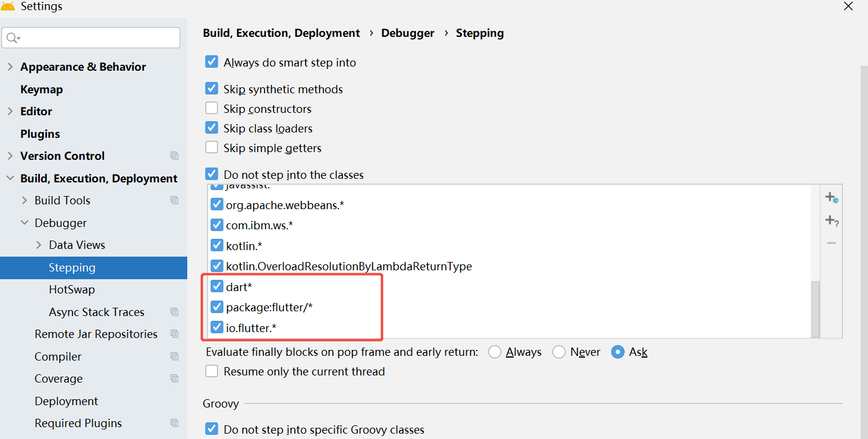Collapse Build, Execution, Deployment

pos(10,178)
